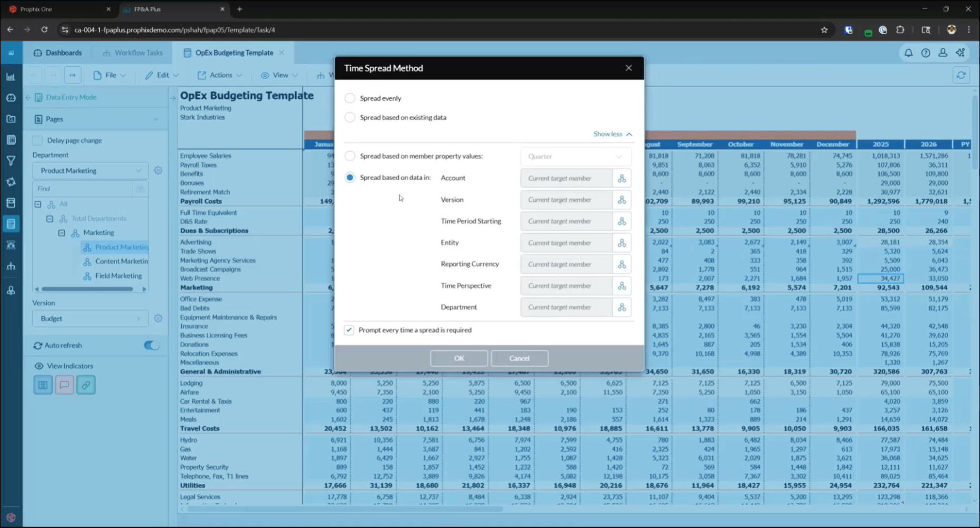Open member picker icon for Account
980x528 pixels.
[621, 179]
